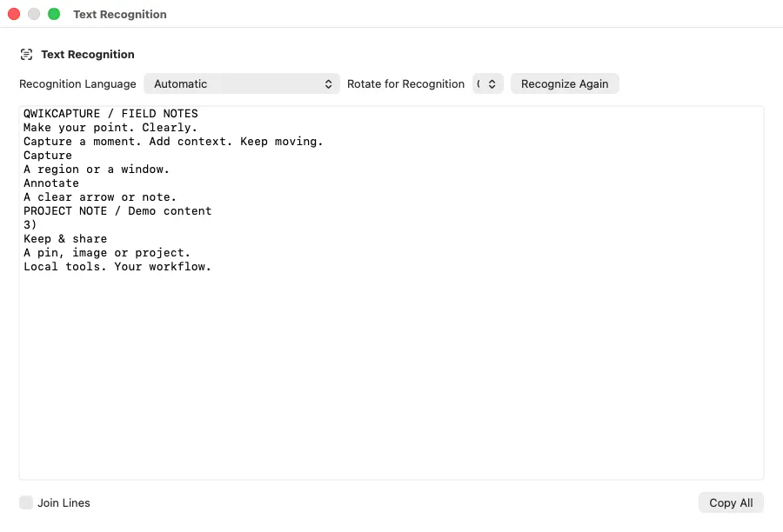Click the "3)" line in recognized text

click(x=30, y=225)
